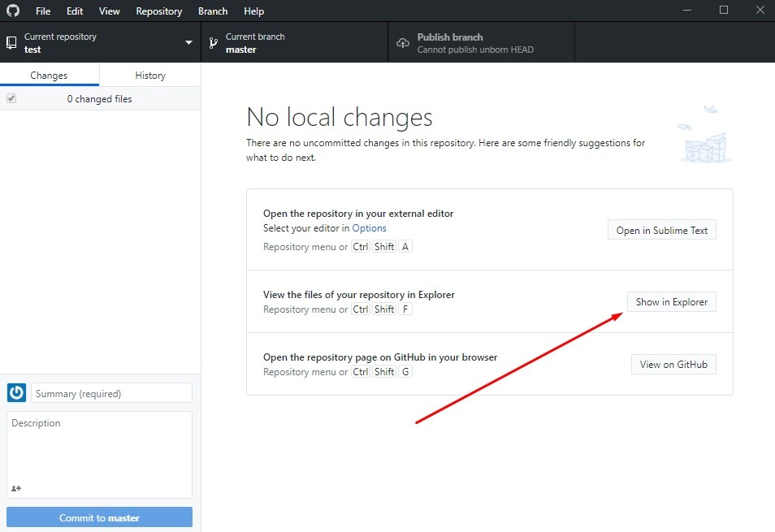The image size is (775, 532).
Task: Switch to the Changes tab
Action: click(50, 75)
